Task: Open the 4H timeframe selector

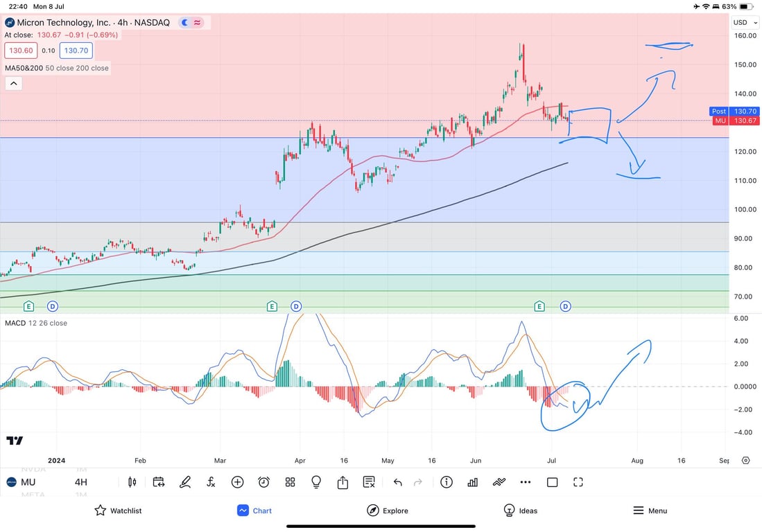Action: pyautogui.click(x=80, y=482)
